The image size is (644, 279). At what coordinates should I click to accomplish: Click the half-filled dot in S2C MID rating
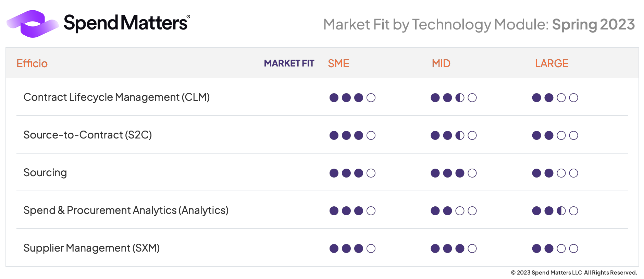pyautogui.click(x=460, y=135)
